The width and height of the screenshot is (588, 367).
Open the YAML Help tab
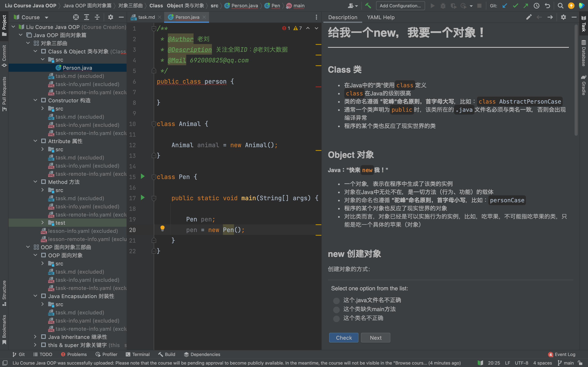(381, 17)
